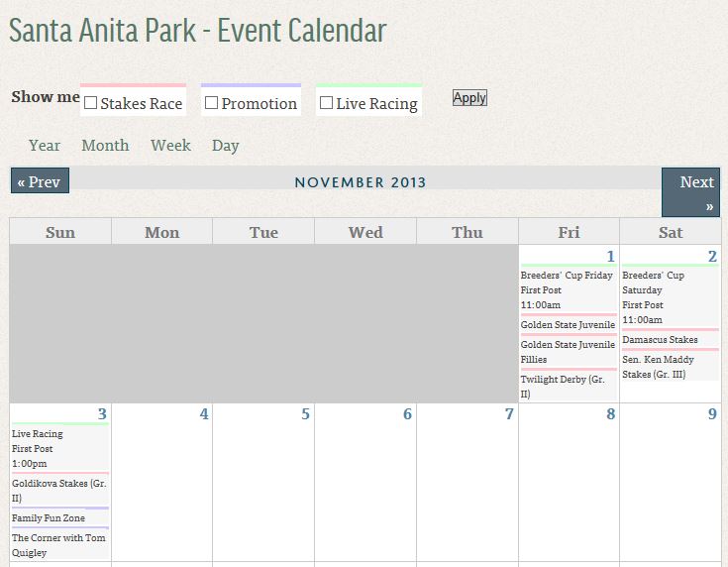Click the Apply button
The width and height of the screenshot is (728, 567).
tap(469, 97)
